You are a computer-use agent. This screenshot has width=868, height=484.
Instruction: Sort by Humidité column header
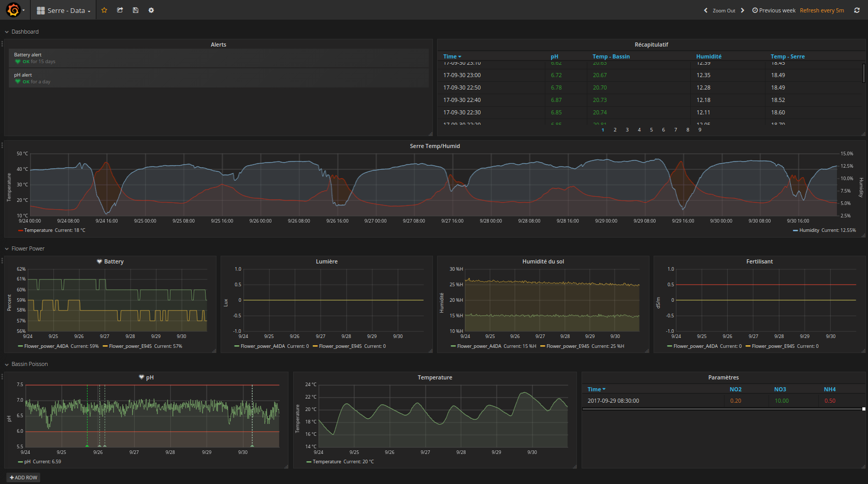click(x=708, y=56)
